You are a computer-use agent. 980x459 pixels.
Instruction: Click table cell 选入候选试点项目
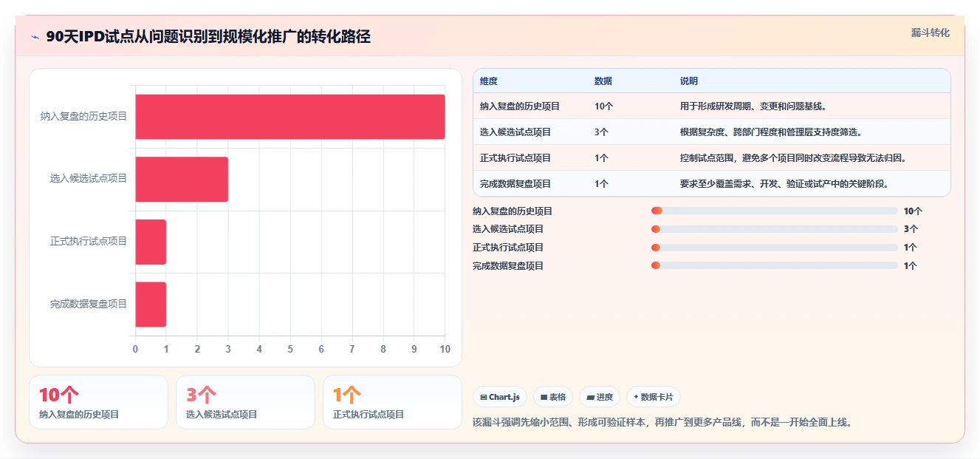point(515,132)
